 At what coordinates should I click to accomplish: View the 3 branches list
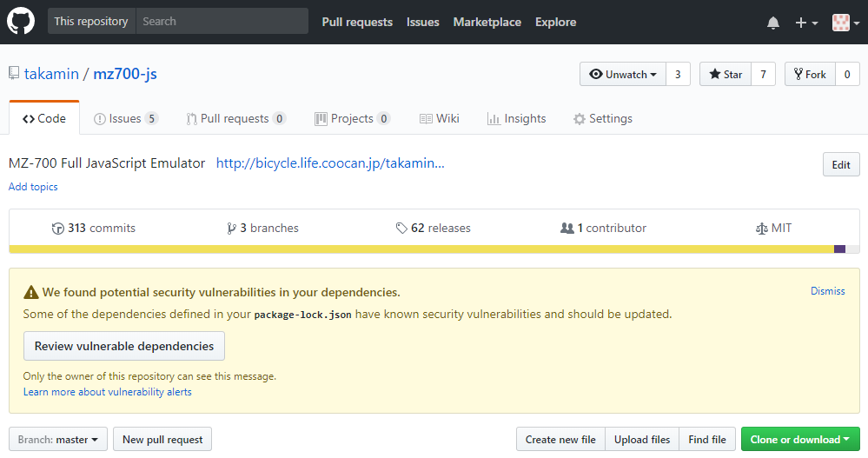point(262,228)
